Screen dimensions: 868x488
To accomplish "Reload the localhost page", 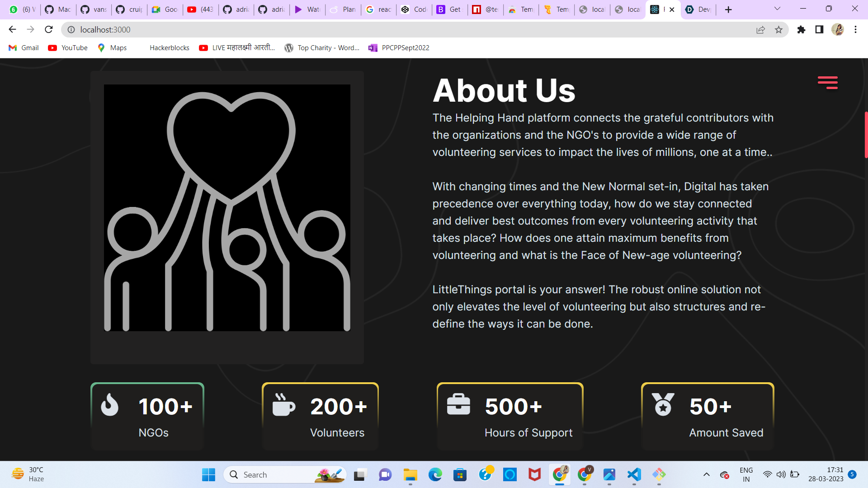I will (x=49, y=30).
